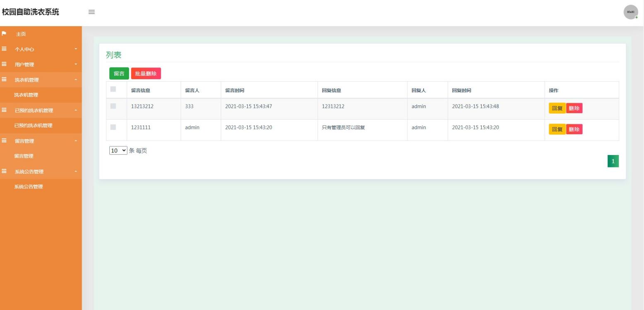Open the 10 per page dropdown

click(x=118, y=150)
